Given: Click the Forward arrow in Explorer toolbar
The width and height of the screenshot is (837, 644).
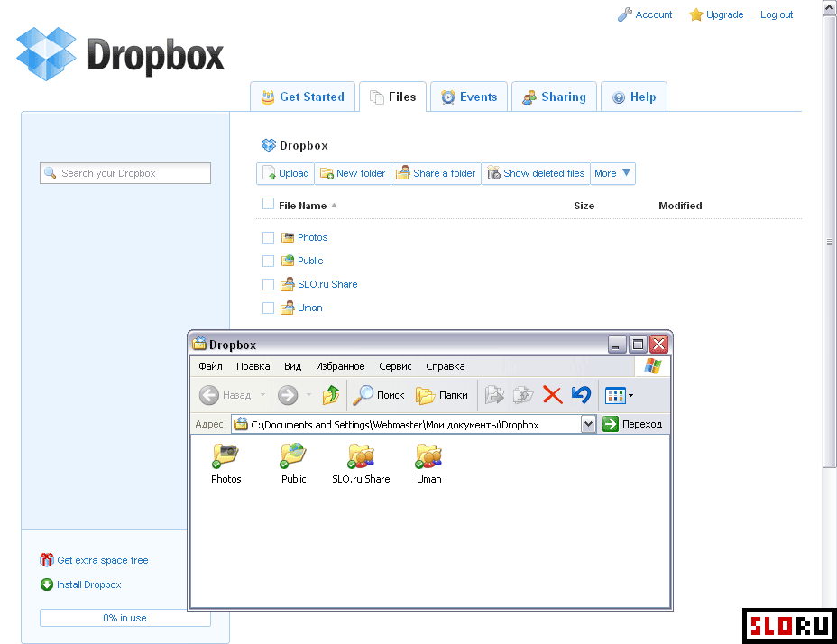Looking at the screenshot, I should tap(288, 395).
